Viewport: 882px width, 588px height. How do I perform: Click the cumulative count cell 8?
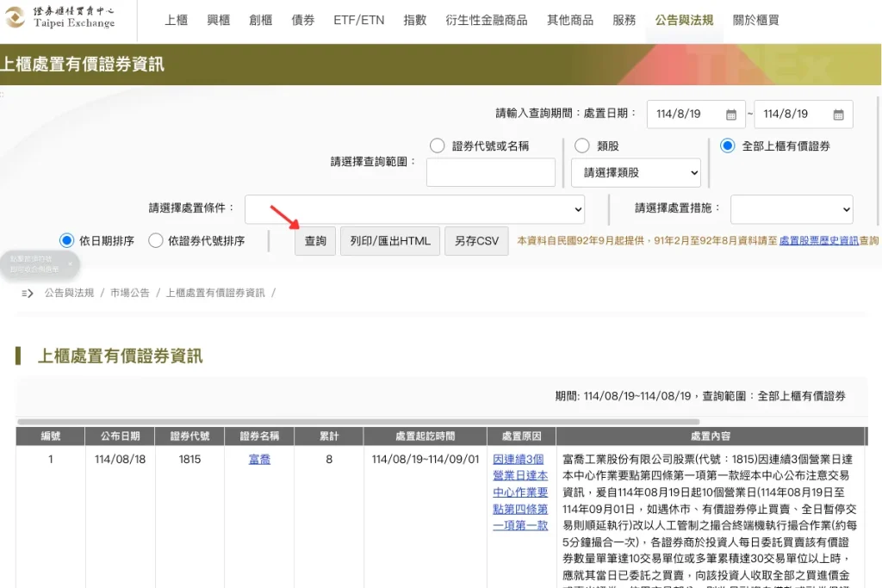[329, 459]
